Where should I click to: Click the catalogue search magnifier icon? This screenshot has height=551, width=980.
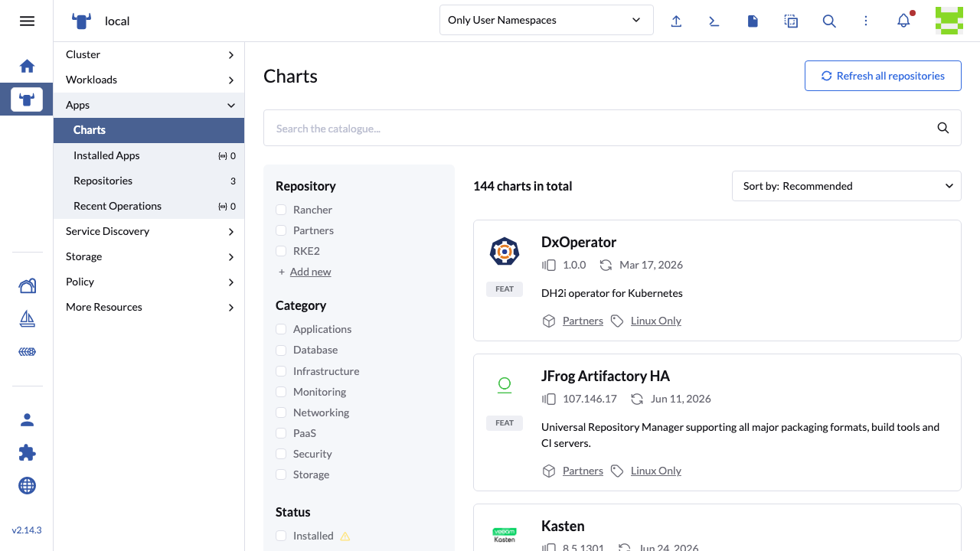(943, 128)
